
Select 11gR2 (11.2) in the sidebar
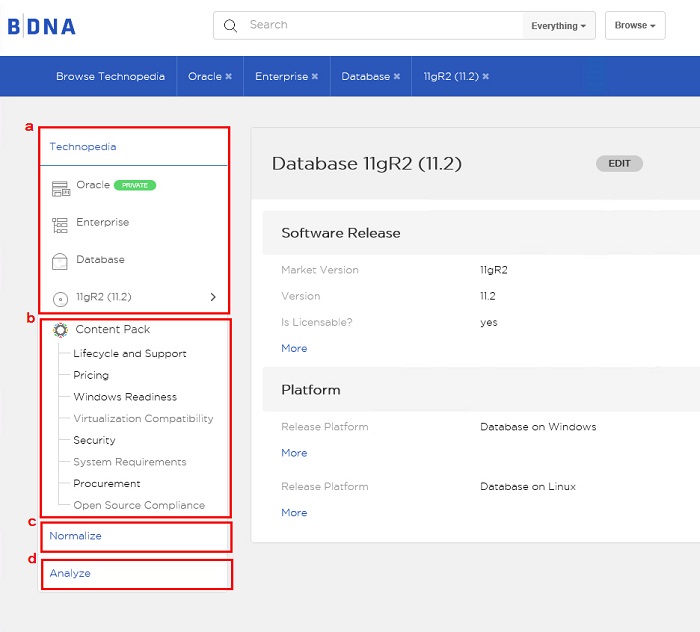click(104, 297)
